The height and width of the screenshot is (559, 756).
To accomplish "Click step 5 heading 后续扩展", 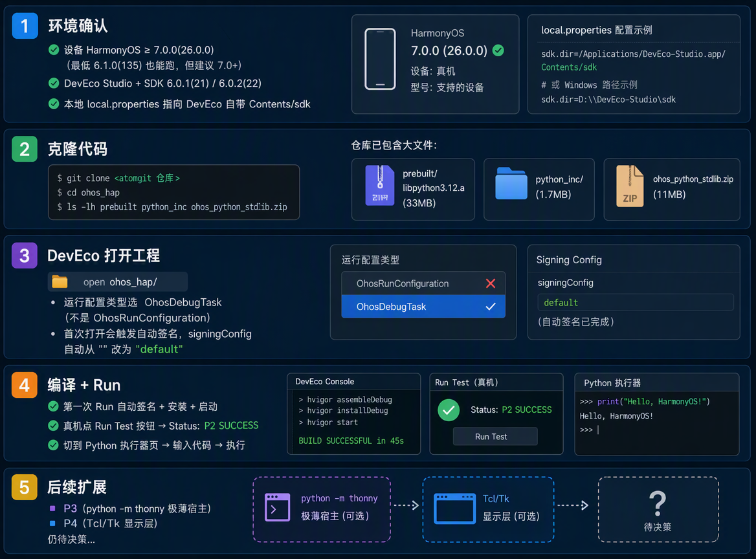I will point(76,487).
